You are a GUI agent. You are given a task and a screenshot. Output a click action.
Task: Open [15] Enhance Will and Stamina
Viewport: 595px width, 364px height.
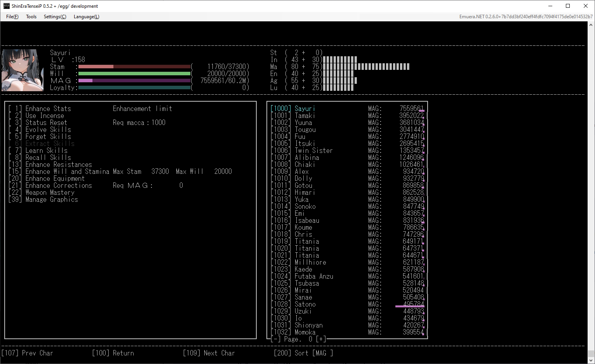(x=59, y=172)
